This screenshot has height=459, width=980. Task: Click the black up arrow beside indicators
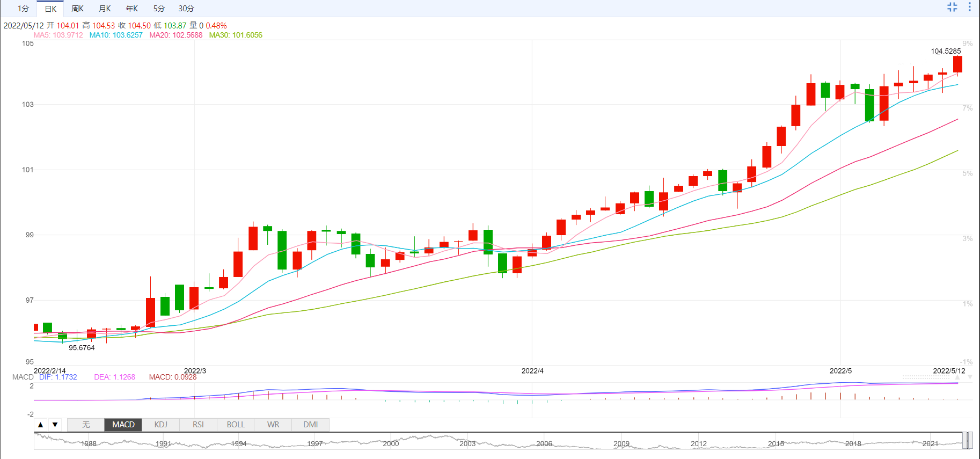coord(41,425)
